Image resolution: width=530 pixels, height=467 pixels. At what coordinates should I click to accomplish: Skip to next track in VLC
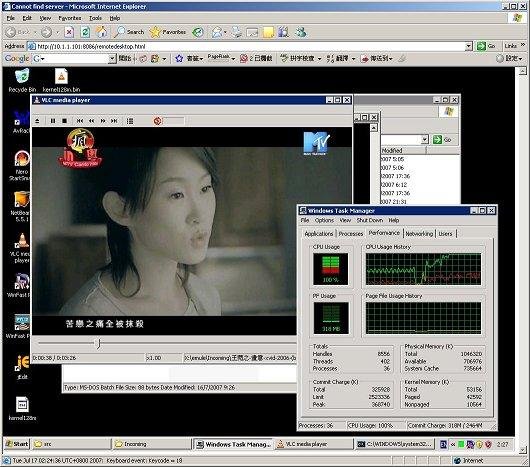click(x=114, y=121)
